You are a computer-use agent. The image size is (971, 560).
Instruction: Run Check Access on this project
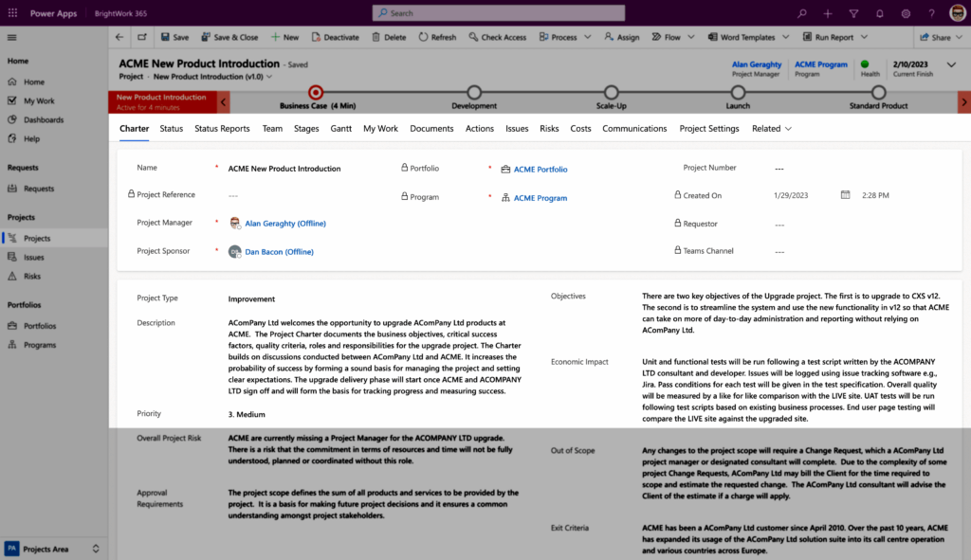(x=498, y=36)
